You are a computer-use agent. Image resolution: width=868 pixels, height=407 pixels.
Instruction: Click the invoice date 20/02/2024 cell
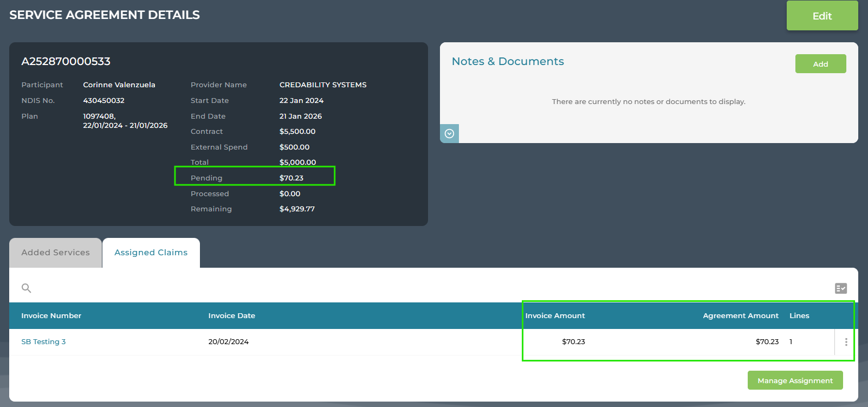tap(228, 342)
